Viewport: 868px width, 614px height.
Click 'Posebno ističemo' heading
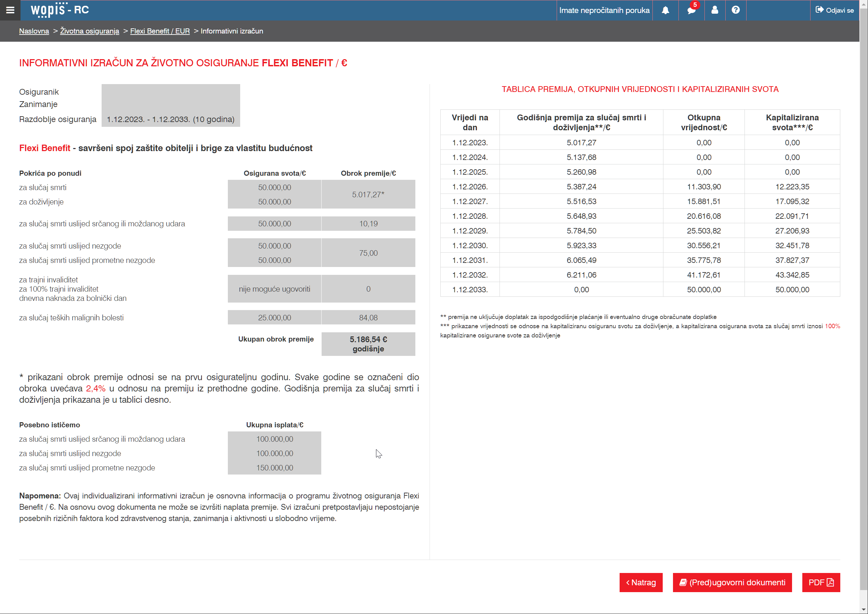50,425
